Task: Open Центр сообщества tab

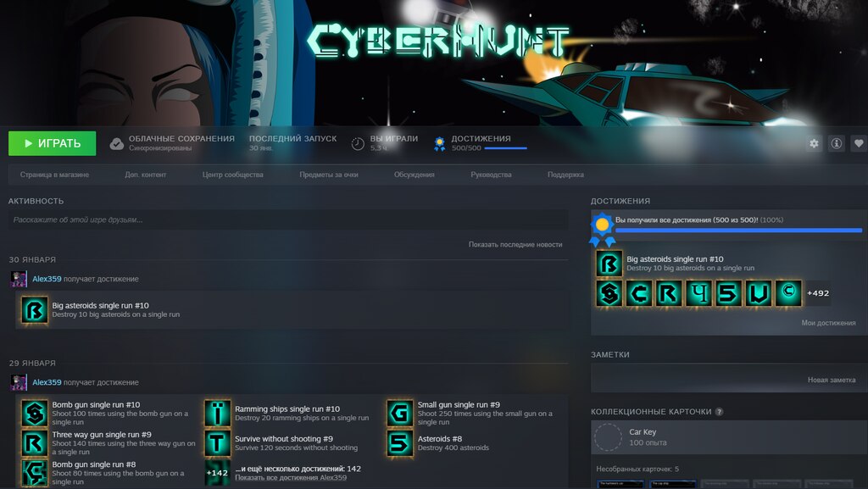Action: pos(232,175)
